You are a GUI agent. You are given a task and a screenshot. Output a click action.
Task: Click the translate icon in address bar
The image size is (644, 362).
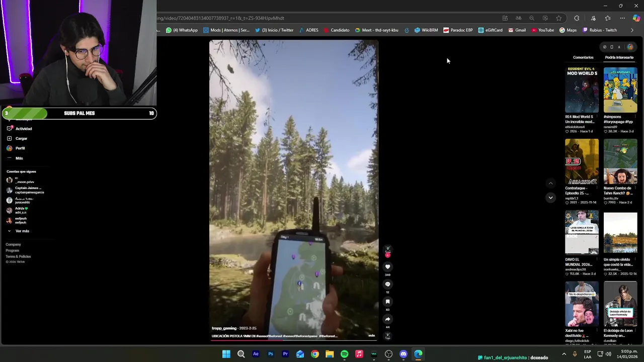[518, 18]
